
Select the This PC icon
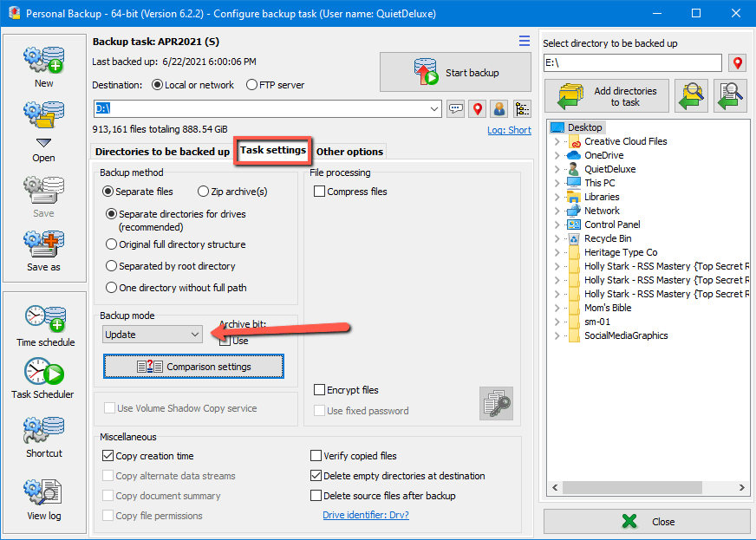[x=574, y=183]
